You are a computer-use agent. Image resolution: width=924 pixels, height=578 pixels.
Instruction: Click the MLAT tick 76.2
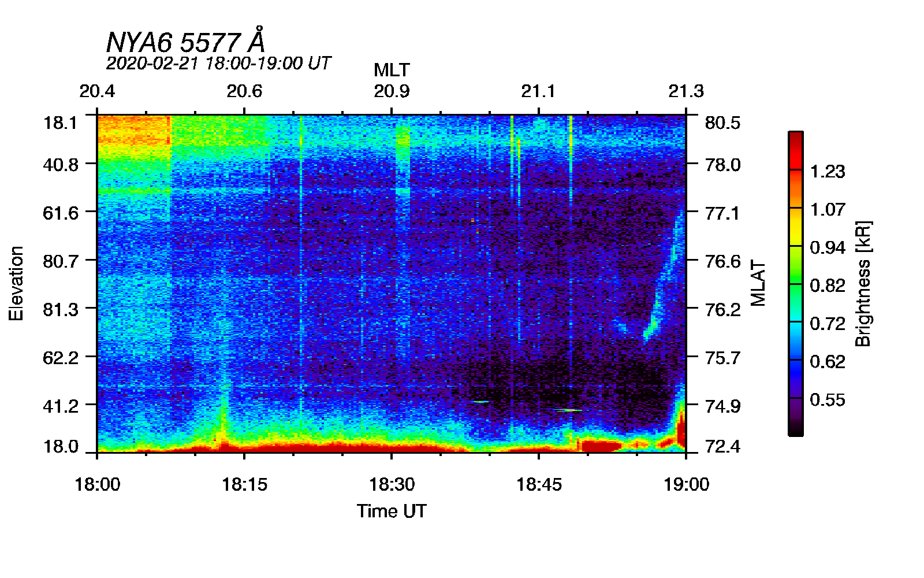(x=723, y=310)
